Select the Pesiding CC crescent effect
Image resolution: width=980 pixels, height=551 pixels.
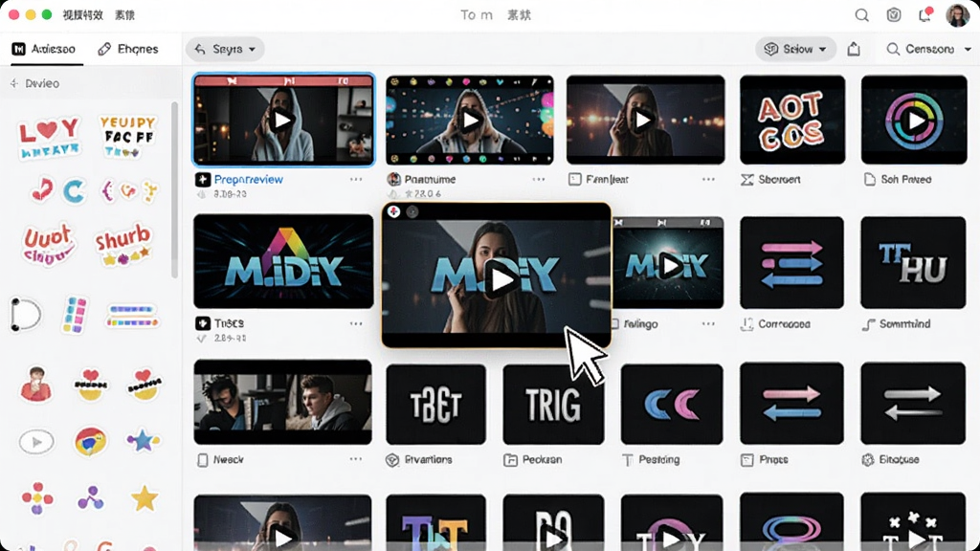[x=672, y=405]
